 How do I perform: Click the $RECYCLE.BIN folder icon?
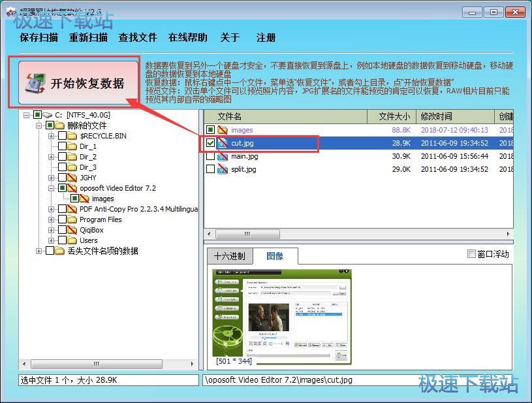tap(72, 136)
